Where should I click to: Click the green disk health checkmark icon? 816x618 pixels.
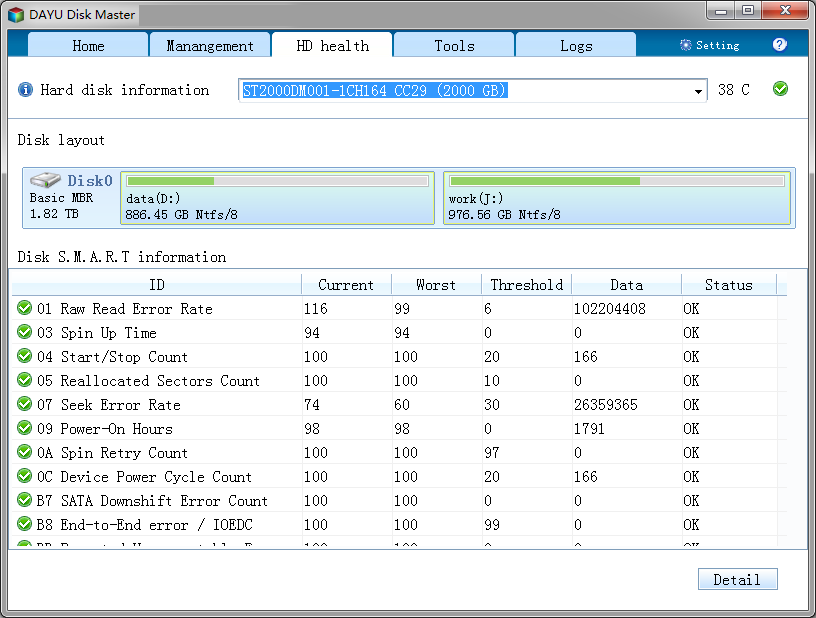click(x=780, y=89)
